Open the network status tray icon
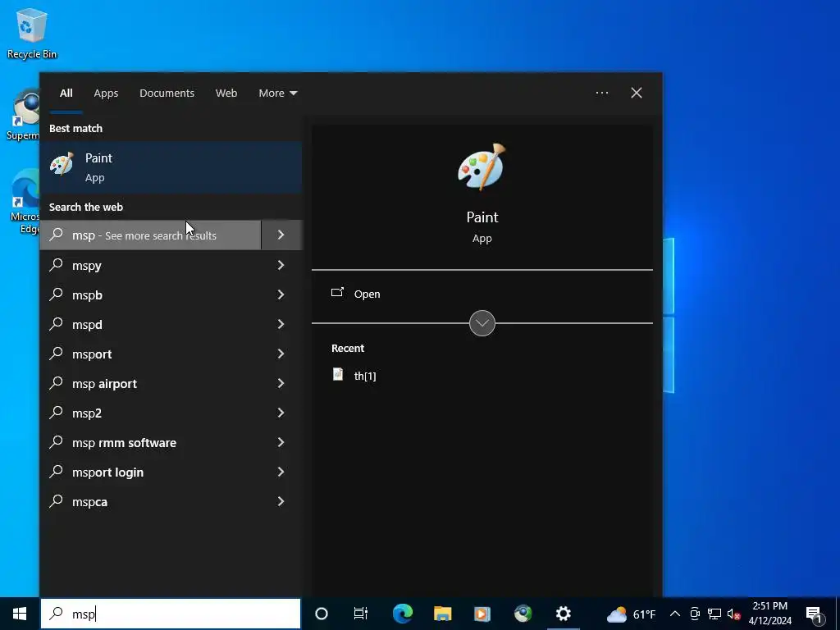 point(714,614)
